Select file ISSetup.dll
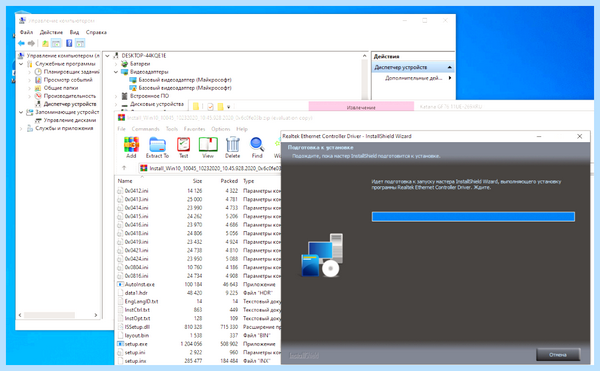This screenshot has height=371, width=600. [x=137, y=327]
